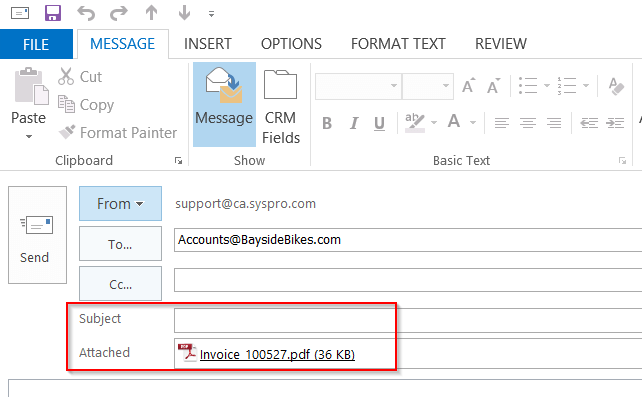The height and width of the screenshot is (397, 642).
Task: Undo the last action
Action: (x=86, y=14)
